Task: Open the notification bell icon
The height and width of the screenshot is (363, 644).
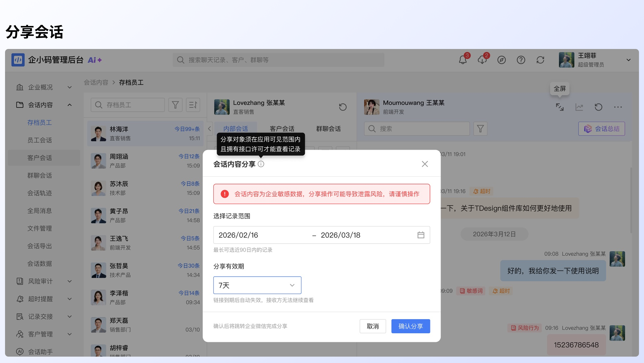Action: click(x=463, y=60)
